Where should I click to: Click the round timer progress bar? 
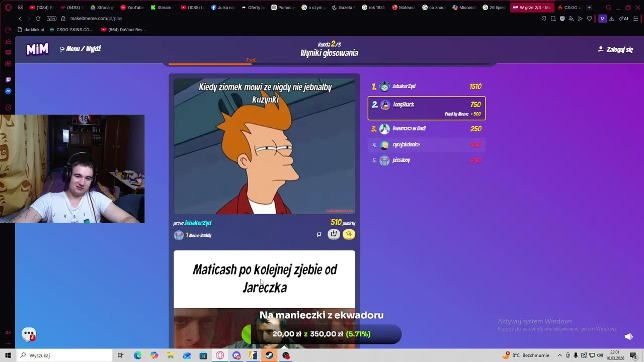click(x=330, y=64)
